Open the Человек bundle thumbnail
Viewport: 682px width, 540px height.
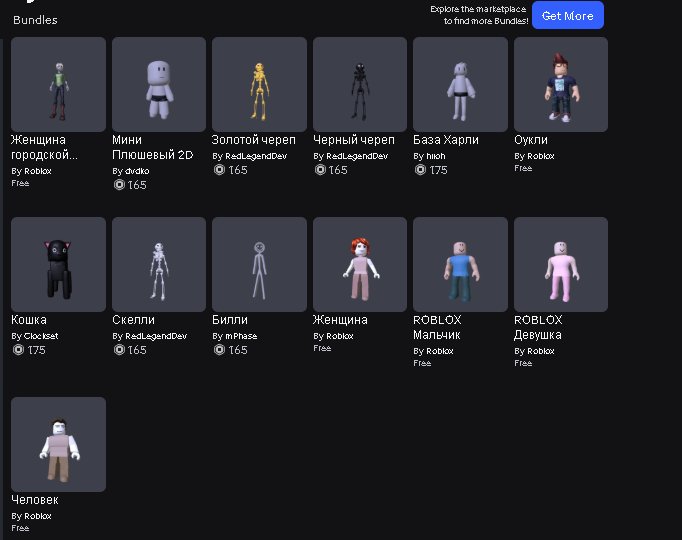tap(58, 444)
